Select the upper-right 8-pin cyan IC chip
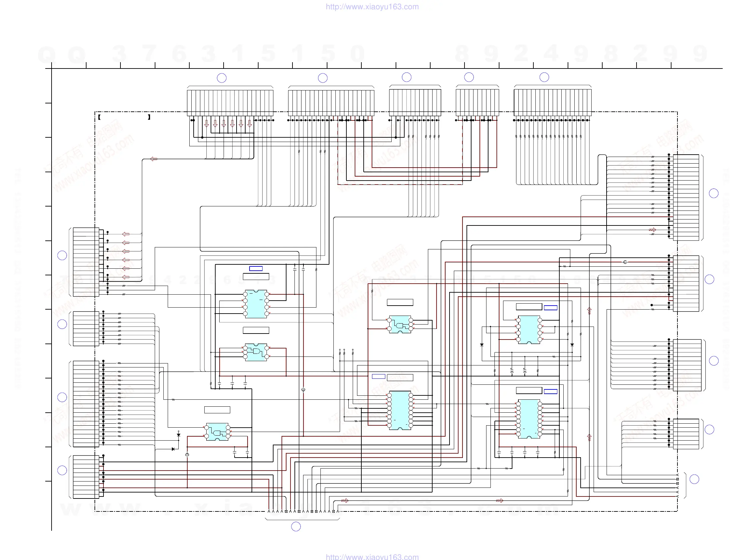The width and height of the screenshot is (745, 560). click(x=529, y=330)
